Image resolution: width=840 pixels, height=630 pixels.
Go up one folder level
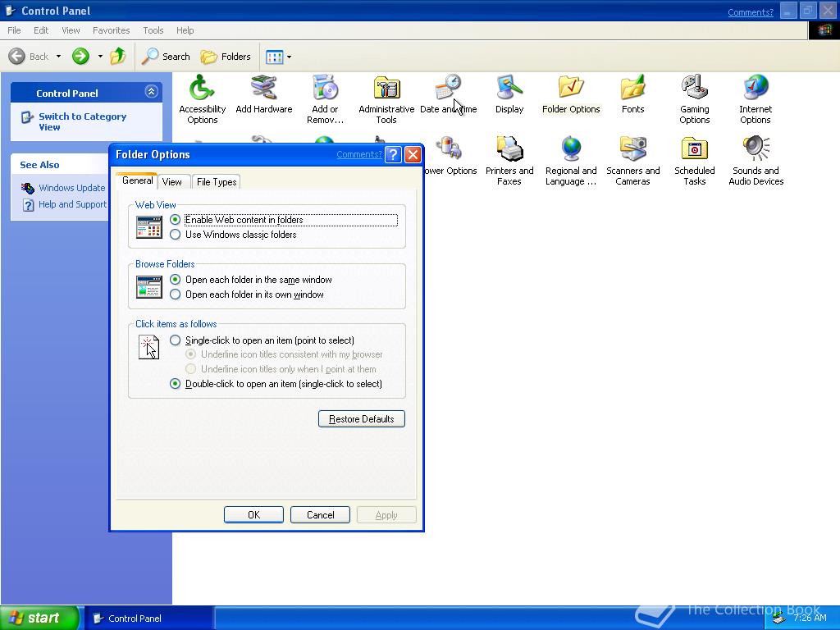[x=118, y=57]
